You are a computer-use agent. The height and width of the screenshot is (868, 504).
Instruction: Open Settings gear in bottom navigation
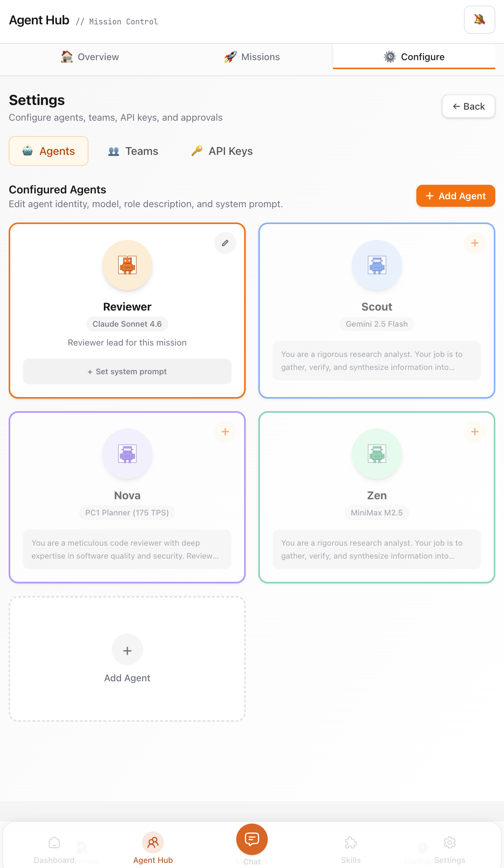tap(450, 849)
